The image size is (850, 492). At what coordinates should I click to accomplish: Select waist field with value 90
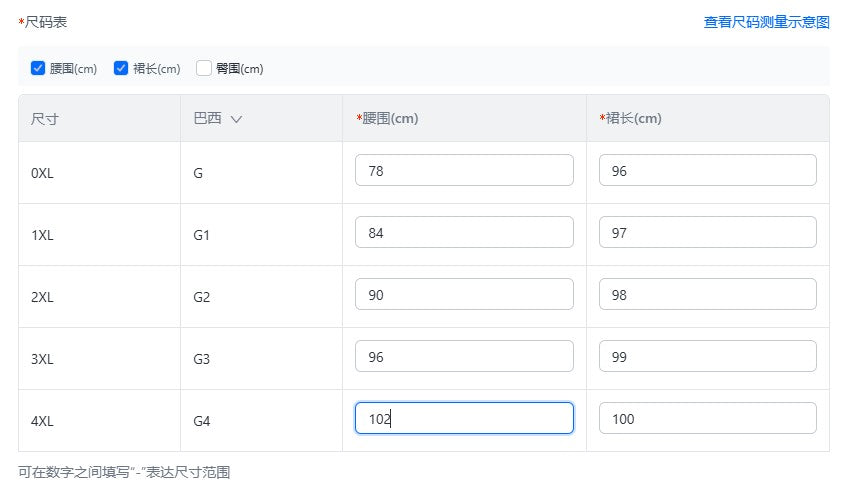(464, 295)
